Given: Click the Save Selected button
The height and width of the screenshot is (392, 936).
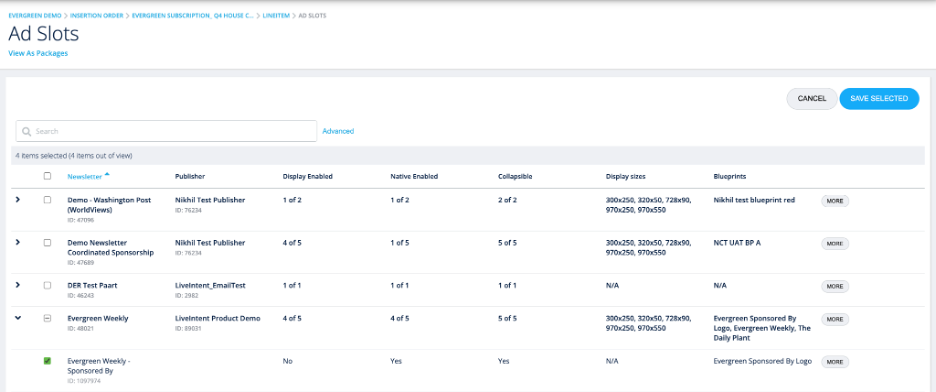Looking at the screenshot, I should (879, 99).
